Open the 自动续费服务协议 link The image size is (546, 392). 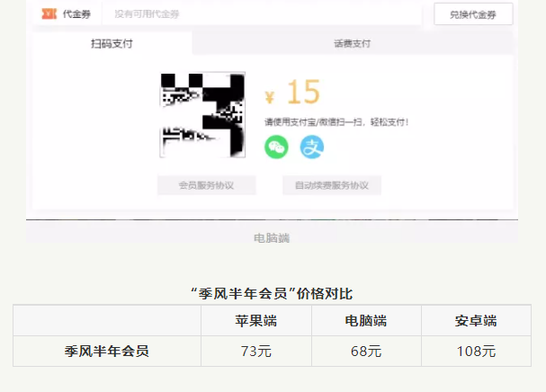pos(332,185)
